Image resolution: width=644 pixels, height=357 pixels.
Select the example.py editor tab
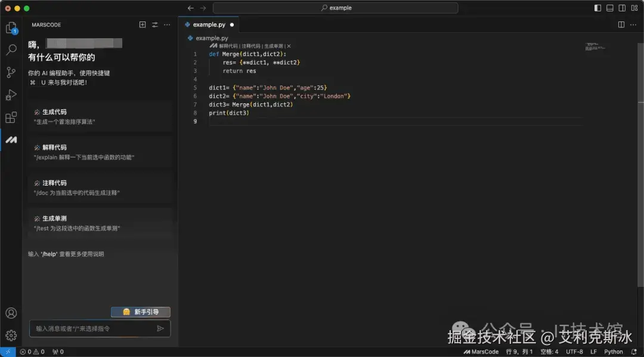[209, 24]
